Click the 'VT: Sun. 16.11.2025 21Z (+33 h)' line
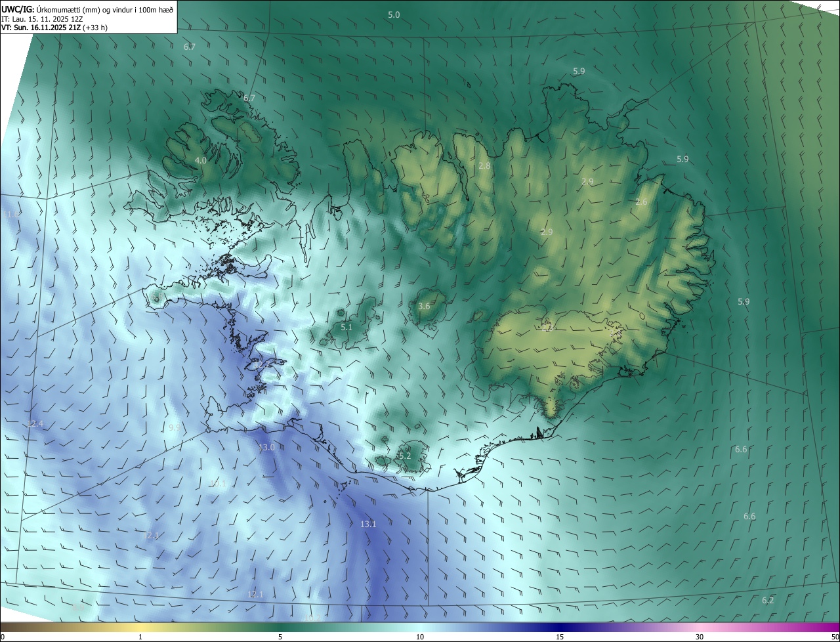840x642 pixels. click(54, 28)
